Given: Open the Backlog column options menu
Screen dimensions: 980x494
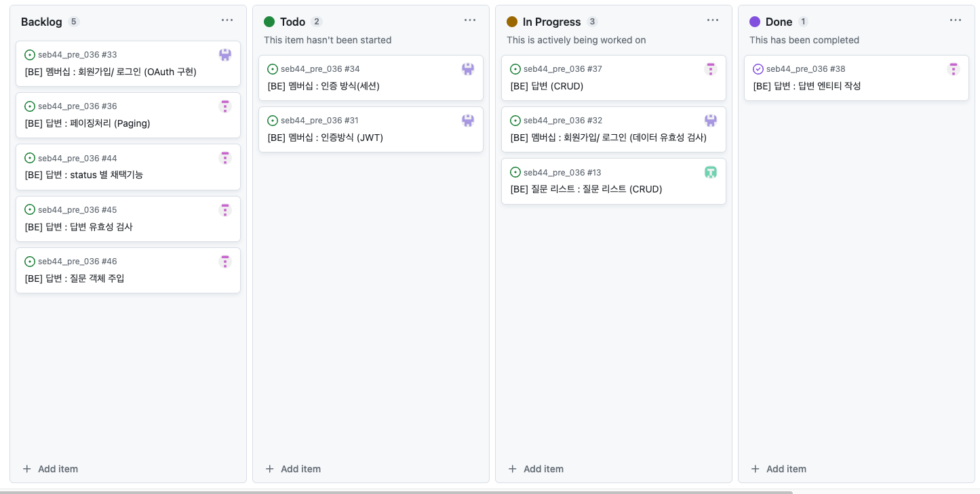Looking at the screenshot, I should (227, 20).
